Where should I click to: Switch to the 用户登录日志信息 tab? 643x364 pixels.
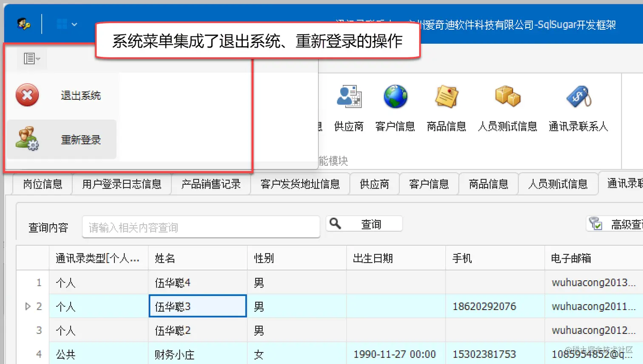coord(122,184)
